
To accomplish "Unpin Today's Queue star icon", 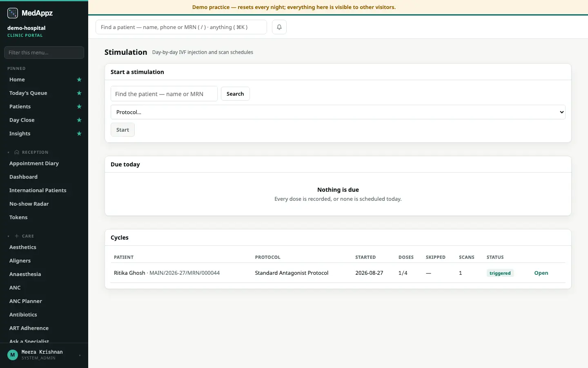I will [79, 93].
